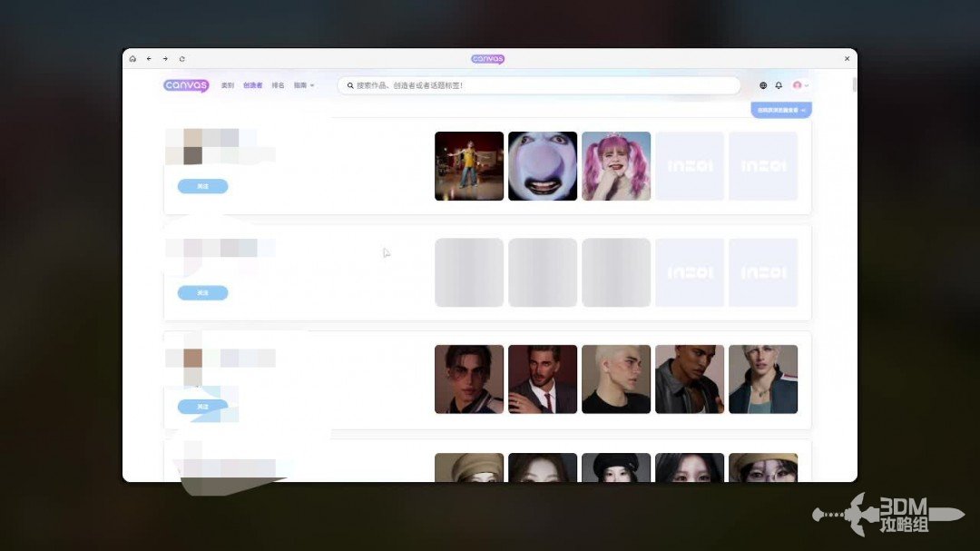This screenshot has height=551, width=980.
Task: Open the 排名 ranking tab
Action: click(279, 85)
